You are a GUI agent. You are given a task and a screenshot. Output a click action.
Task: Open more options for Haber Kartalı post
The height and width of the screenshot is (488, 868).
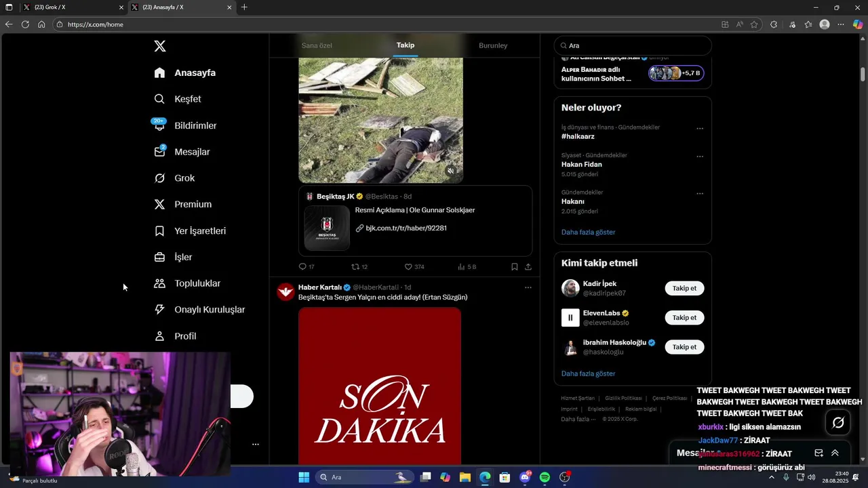[528, 287]
